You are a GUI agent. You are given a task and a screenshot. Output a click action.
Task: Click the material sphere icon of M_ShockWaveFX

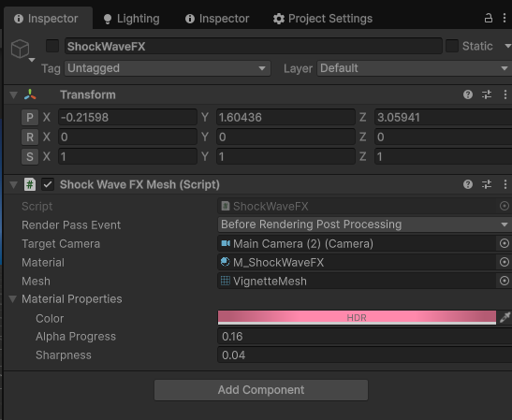(x=226, y=262)
